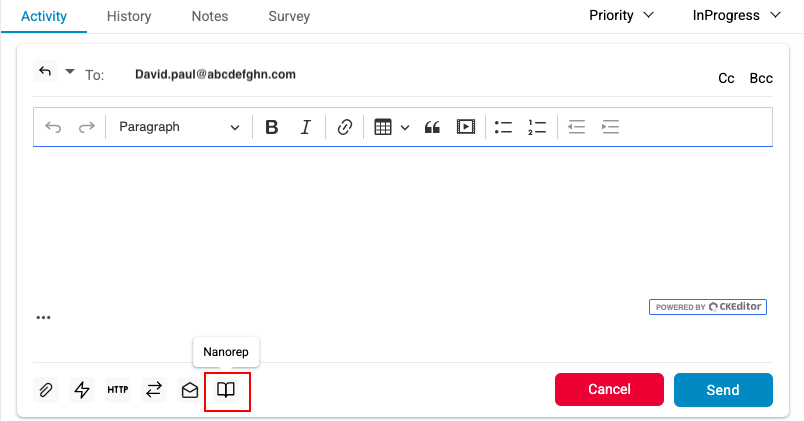Open the Nanorep knowledge base icon
This screenshot has height=421, width=804.
click(226, 390)
